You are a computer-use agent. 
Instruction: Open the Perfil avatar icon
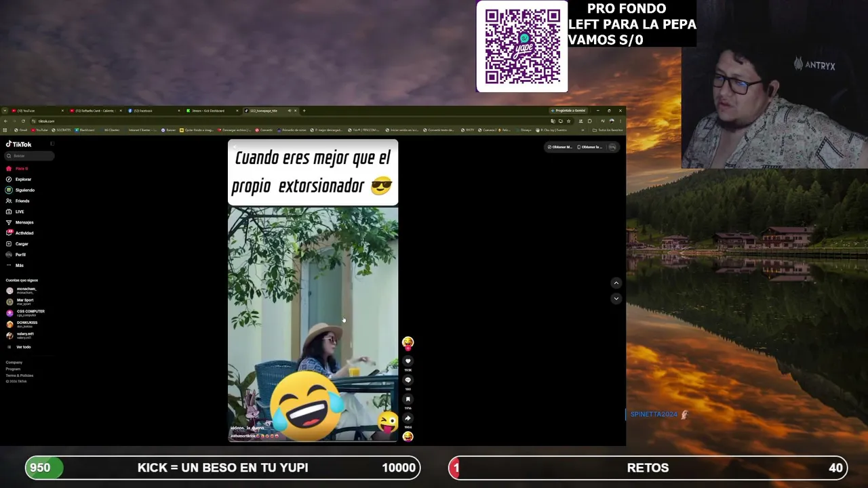click(x=9, y=255)
